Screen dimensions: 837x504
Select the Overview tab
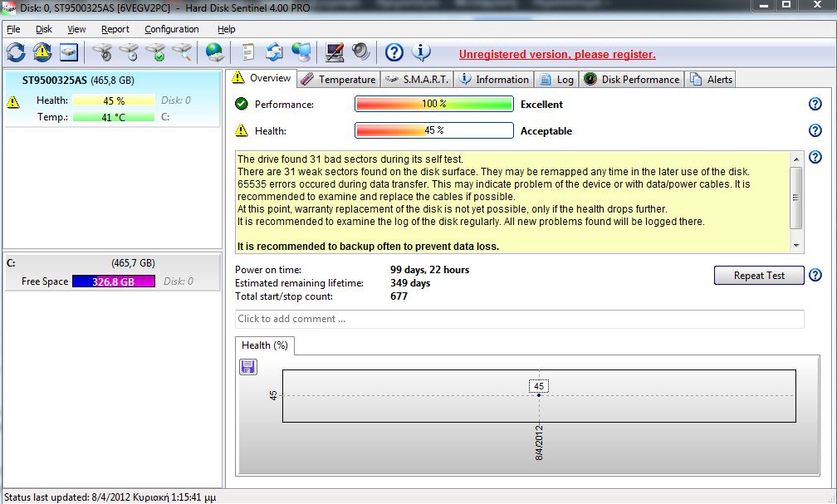[262, 78]
